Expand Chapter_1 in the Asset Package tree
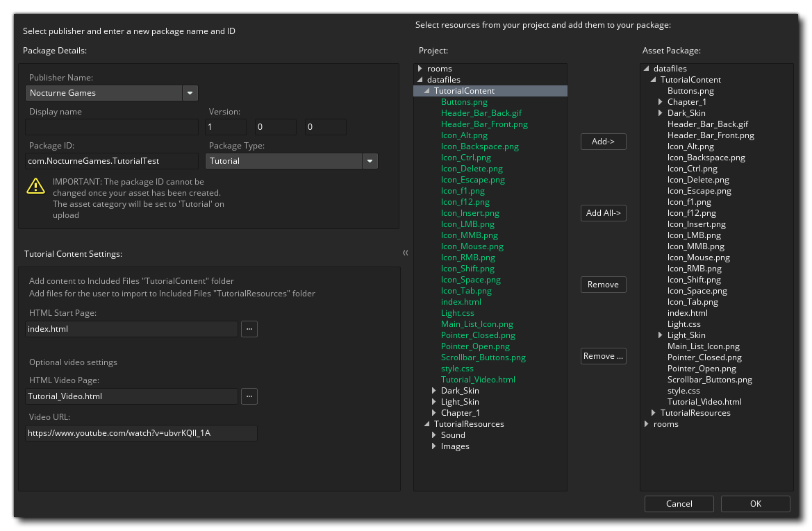Screen dimensions: 812x531 [661, 102]
